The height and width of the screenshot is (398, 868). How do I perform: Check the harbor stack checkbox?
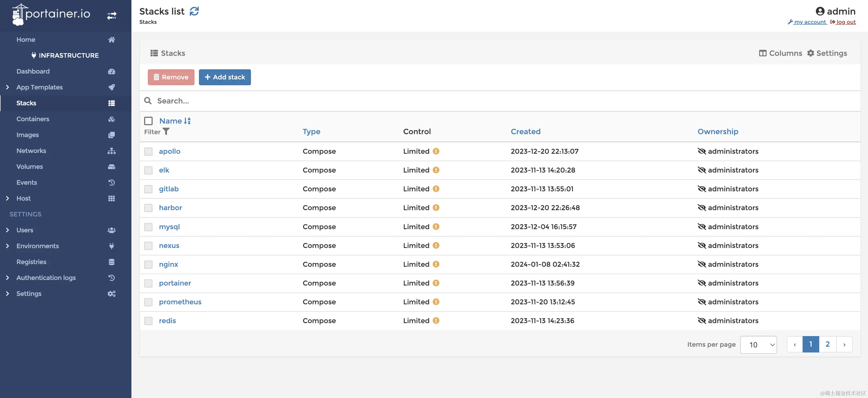tap(148, 208)
